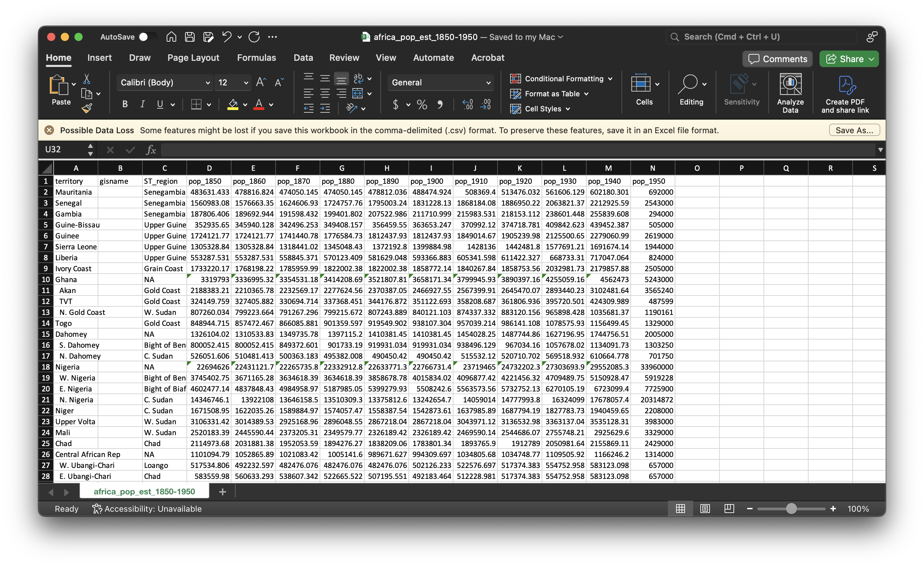Toggle italic formatting
Screen dimensions: 924x567
[142, 105]
